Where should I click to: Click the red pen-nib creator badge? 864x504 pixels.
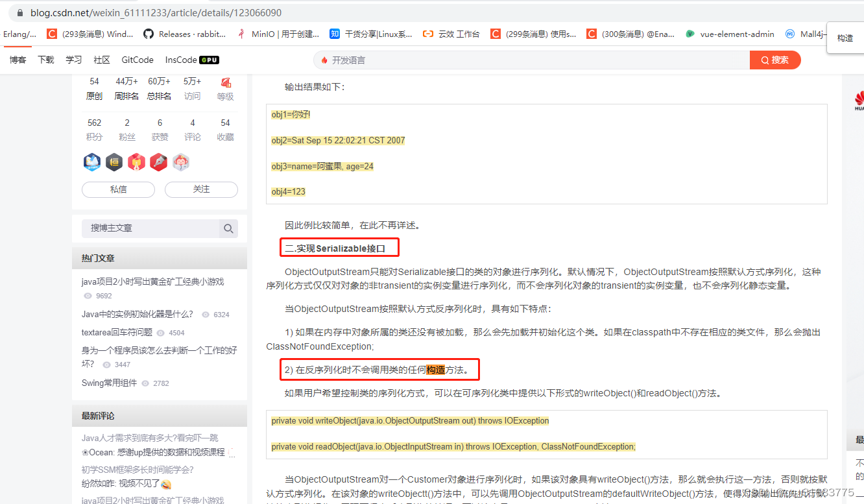coord(158,162)
